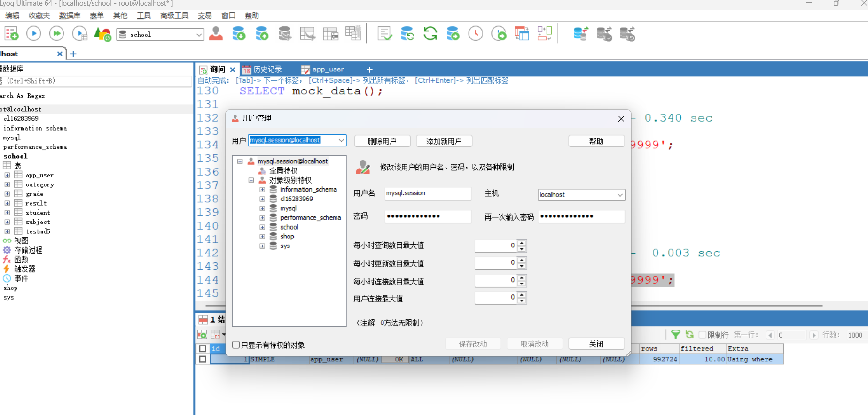Switch to the 历史记录 tab
Image resolution: width=868 pixels, height=415 pixels.
262,69
